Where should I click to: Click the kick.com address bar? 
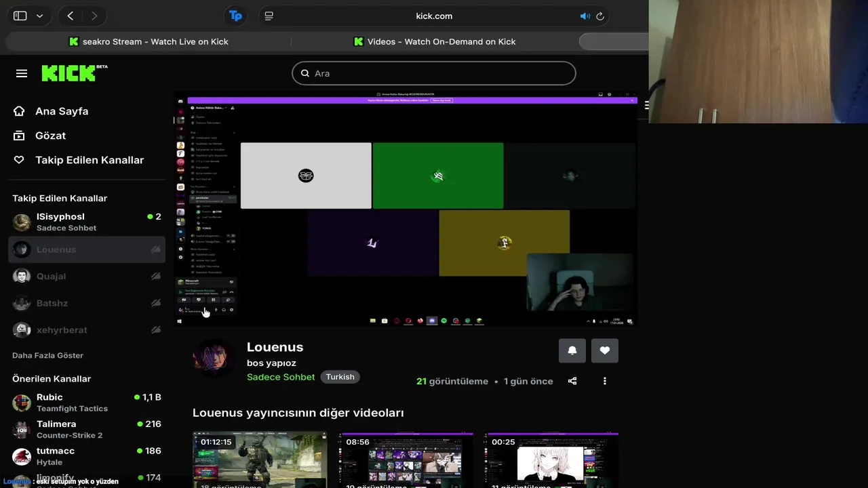[x=434, y=16]
